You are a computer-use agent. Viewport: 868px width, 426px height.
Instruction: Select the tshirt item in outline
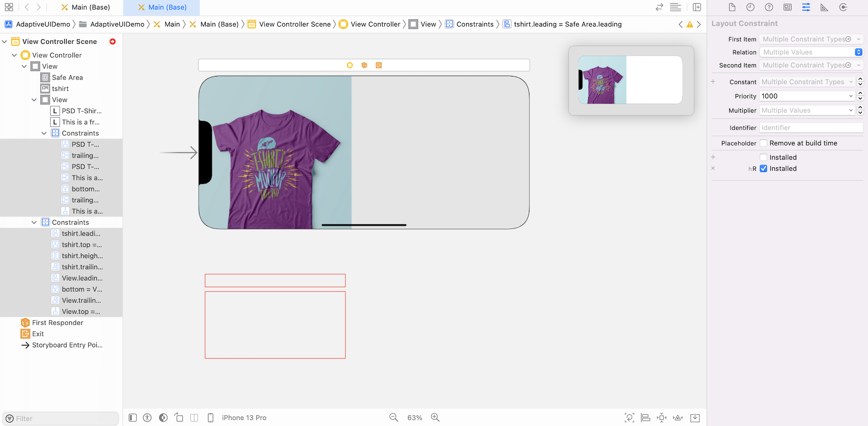click(60, 89)
